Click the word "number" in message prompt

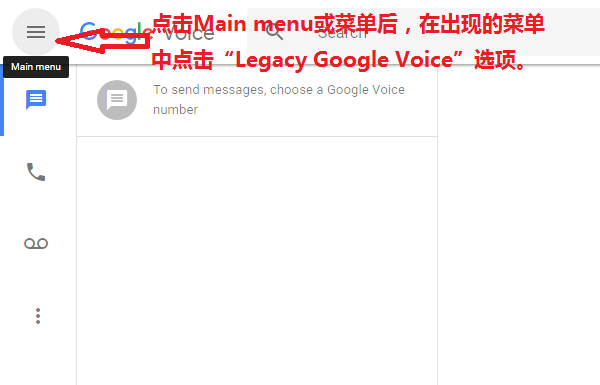click(176, 110)
